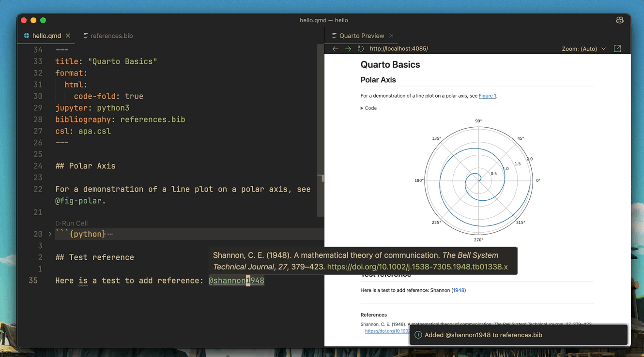The image size is (644, 357).
Task: Go back in Quarto Preview
Action: tap(336, 49)
